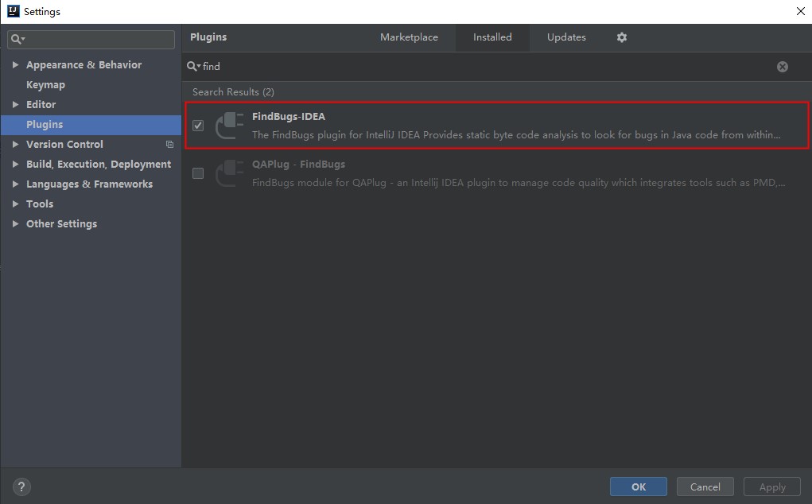Switch to the Marketplace tab
The width and height of the screenshot is (812, 504).
tap(409, 37)
